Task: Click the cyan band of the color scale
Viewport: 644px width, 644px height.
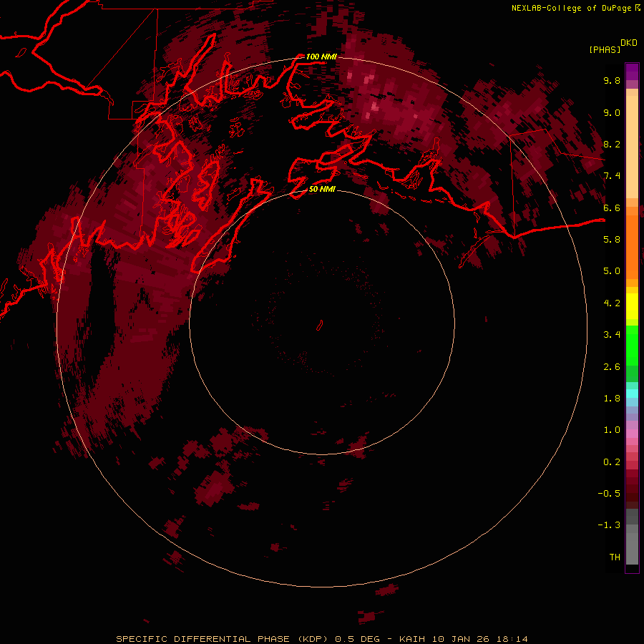Action: pos(632,394)
